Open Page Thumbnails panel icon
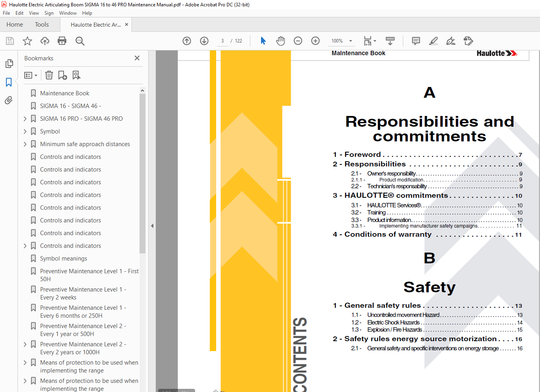The image size is (540, 392). coord(9,64)
